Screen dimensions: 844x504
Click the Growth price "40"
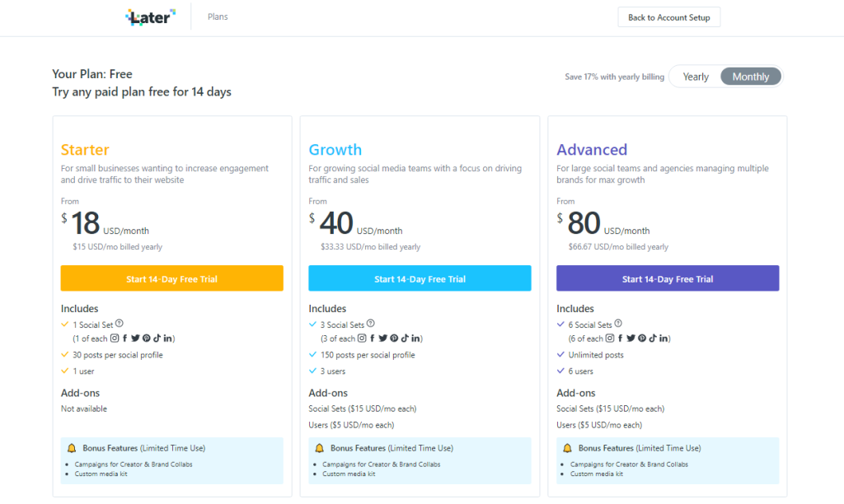coord(336,222)
